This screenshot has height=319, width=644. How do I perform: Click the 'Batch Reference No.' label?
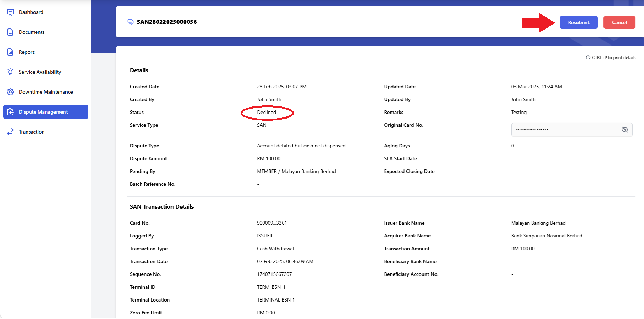coord(153,184)
